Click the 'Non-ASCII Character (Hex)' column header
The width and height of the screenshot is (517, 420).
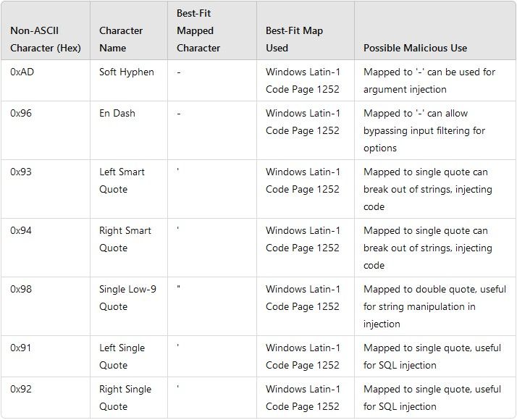(x=46, y=39)
